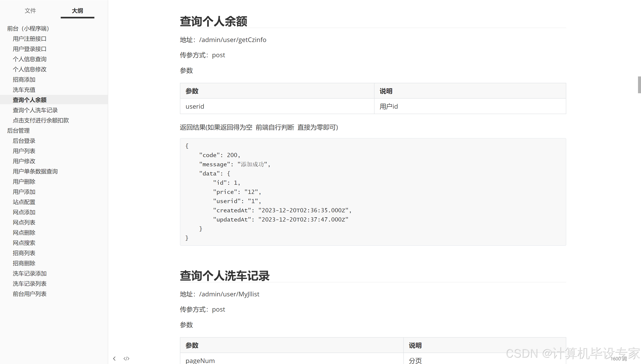The height and width of the screenshot is (364, 641).
Task: Go to 用户登录接口 heading
Action: (x=29, y=49)
